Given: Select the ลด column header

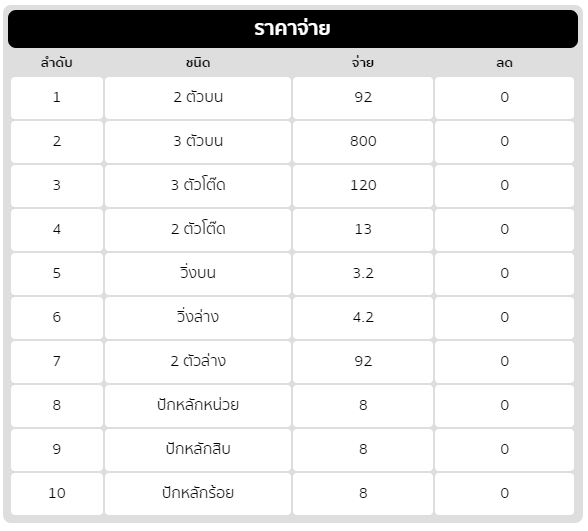Looking at the screenshot, I should coord(504,63).
